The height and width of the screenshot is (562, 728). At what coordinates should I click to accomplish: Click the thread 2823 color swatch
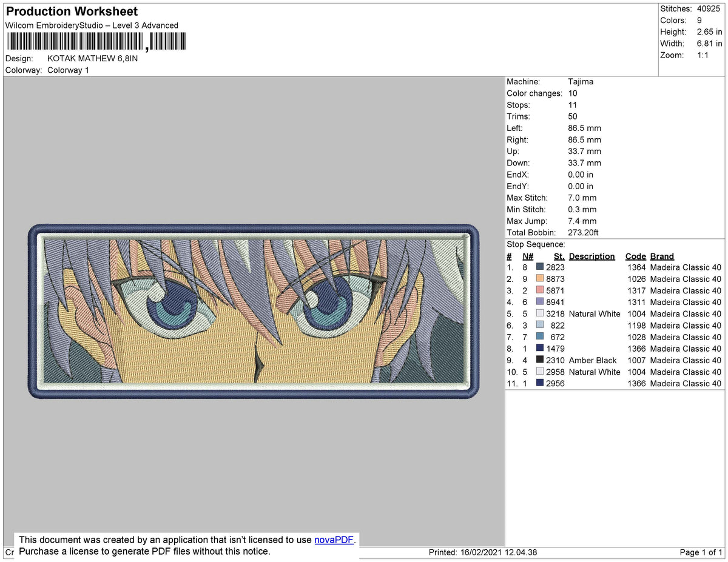[x=540, y=267]
